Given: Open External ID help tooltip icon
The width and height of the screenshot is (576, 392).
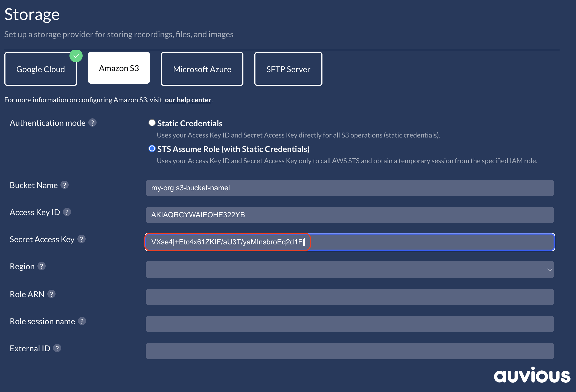Looking at the screenshot, I should (x=57, y=348).
